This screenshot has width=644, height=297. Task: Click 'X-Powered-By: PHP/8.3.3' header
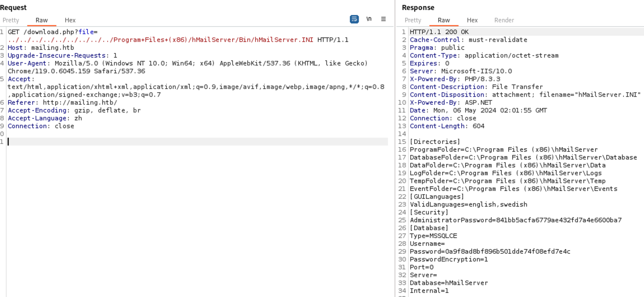tap(455, 79)
